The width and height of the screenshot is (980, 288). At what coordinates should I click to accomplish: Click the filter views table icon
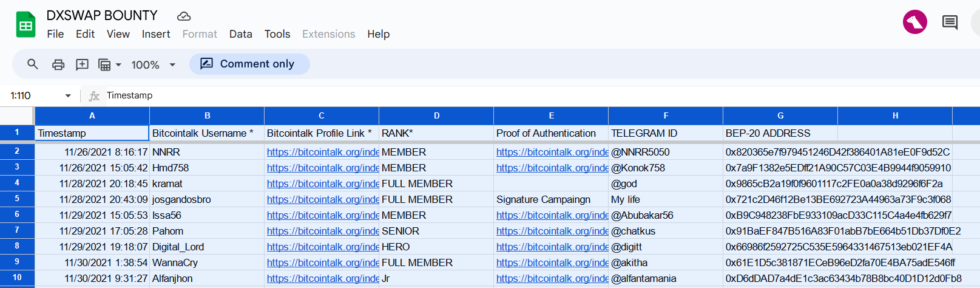tap(104, 64)
